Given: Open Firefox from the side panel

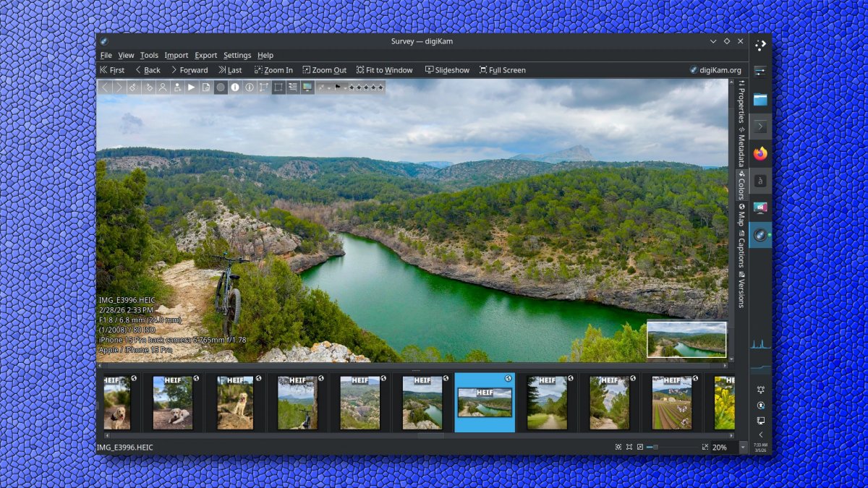Looking at the screenshot, I should point(760,153).
